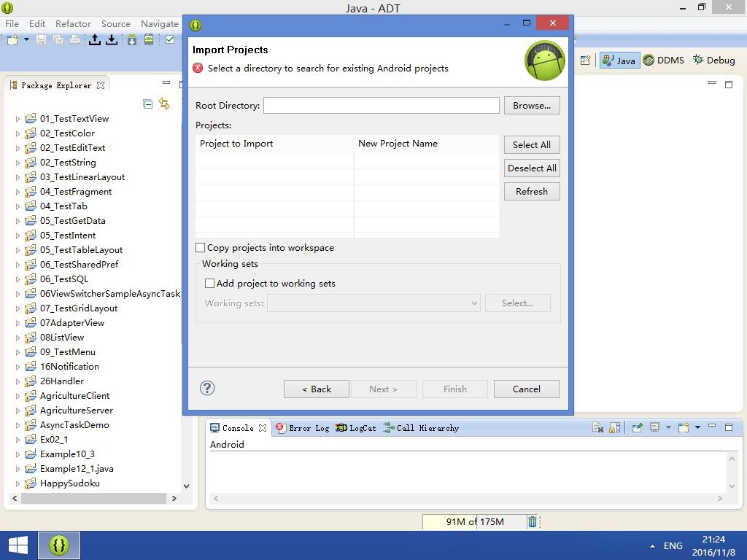Open the Working sets combo box
Screen dimensions: 747x560
point(373,303)
